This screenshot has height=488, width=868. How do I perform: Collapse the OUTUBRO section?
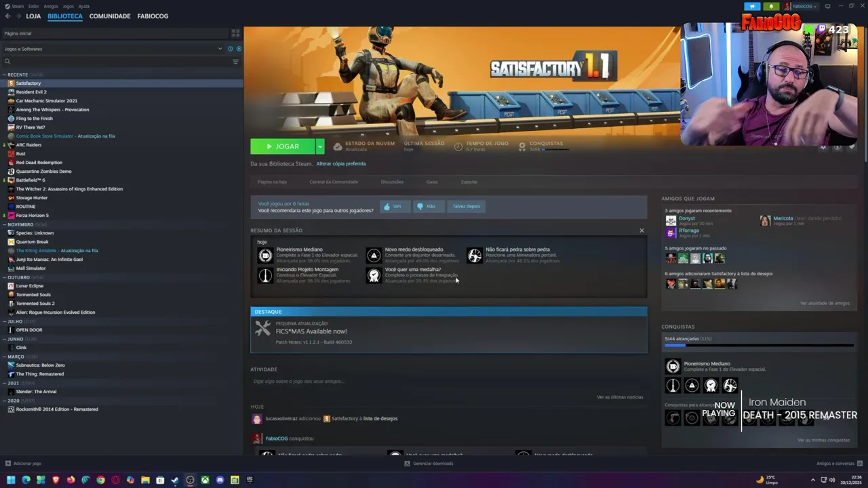tap(4, 277)
